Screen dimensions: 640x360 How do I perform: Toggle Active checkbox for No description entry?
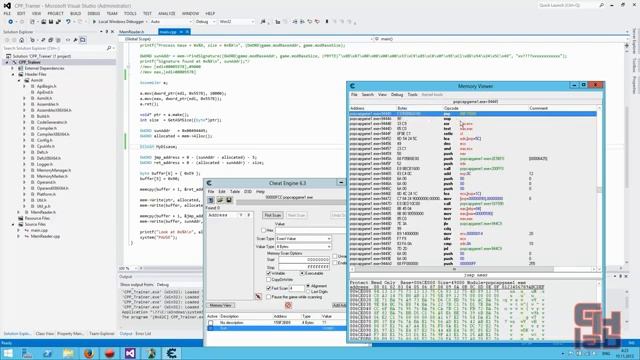211,322
